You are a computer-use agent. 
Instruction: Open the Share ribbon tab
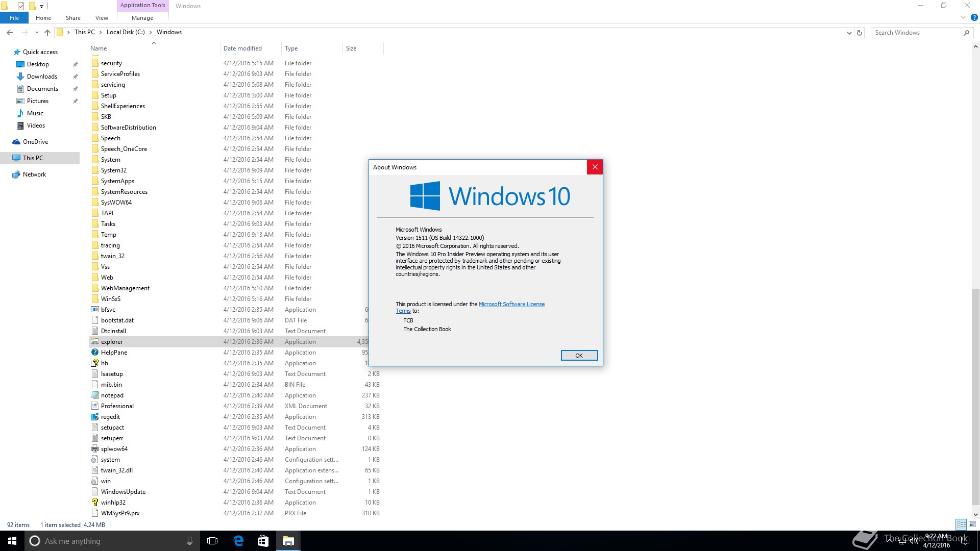(x=73, y=18)
